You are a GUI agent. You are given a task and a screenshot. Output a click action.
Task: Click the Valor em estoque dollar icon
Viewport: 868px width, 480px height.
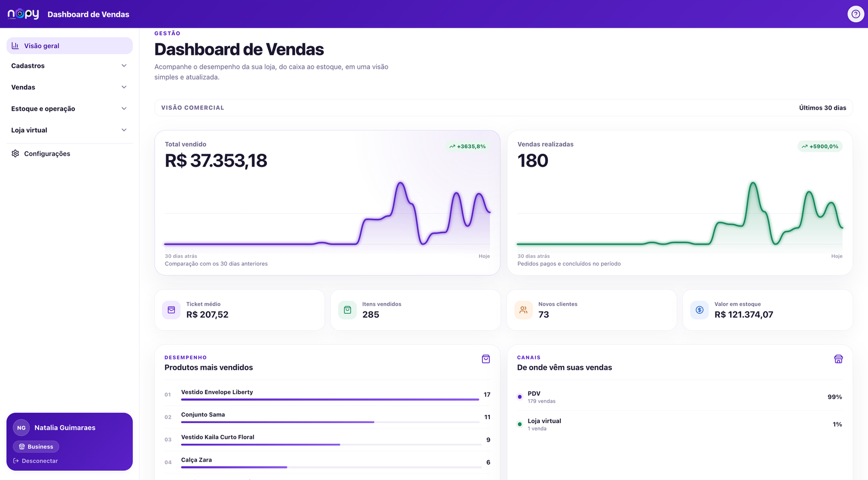click(699, 310)
